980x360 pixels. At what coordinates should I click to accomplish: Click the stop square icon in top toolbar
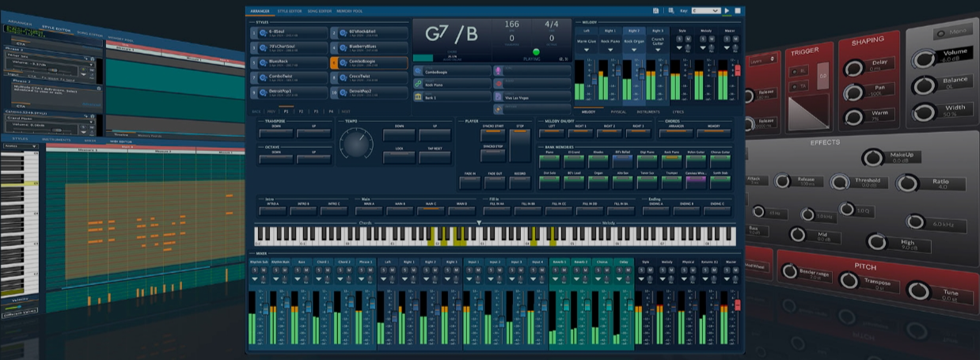click(738, 11)
